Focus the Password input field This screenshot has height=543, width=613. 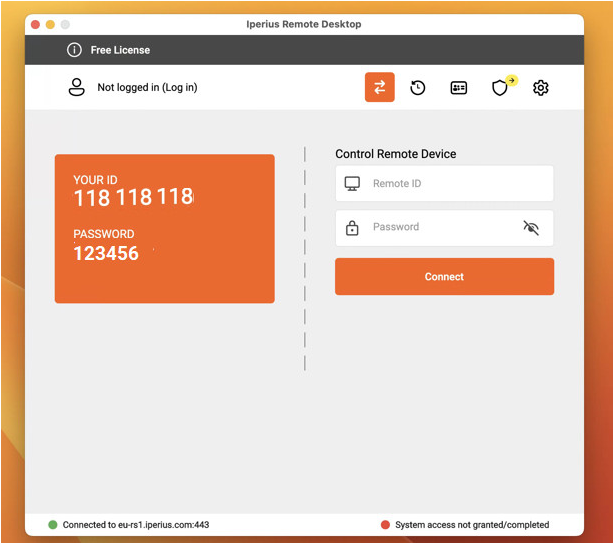pos(440,227)
